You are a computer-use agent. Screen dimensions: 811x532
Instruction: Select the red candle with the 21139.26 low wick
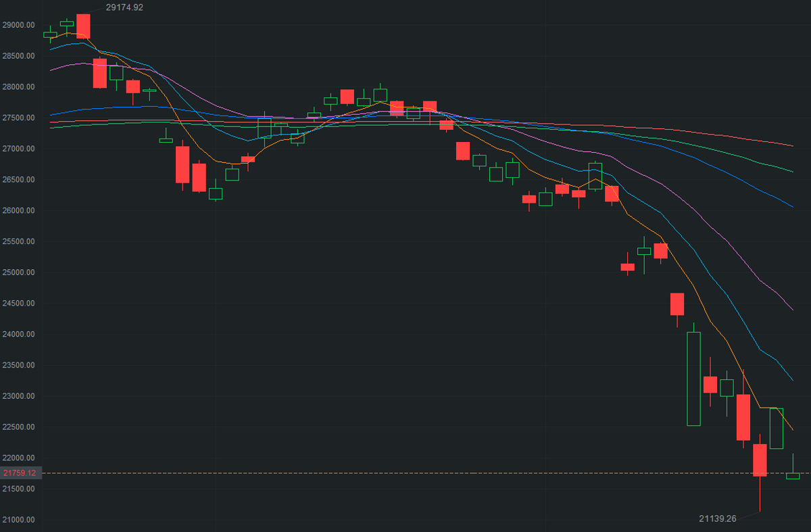click(x=760, y=460)
